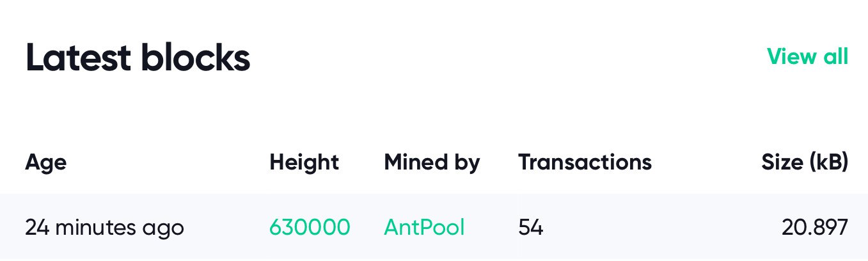The width and height of the screenshot is (868, 261).
Task: Click the Size (kB) column header
Action: (x=805, y=162)
